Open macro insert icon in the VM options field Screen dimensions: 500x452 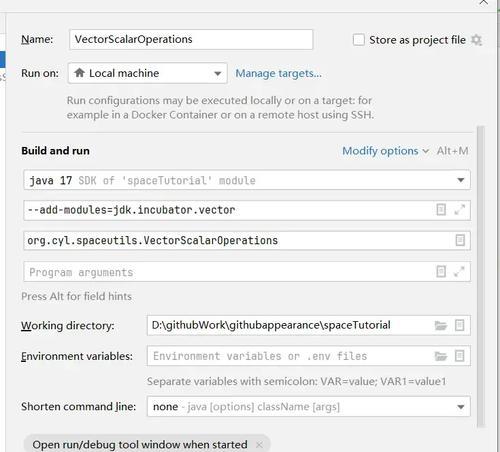pos(441,210)
